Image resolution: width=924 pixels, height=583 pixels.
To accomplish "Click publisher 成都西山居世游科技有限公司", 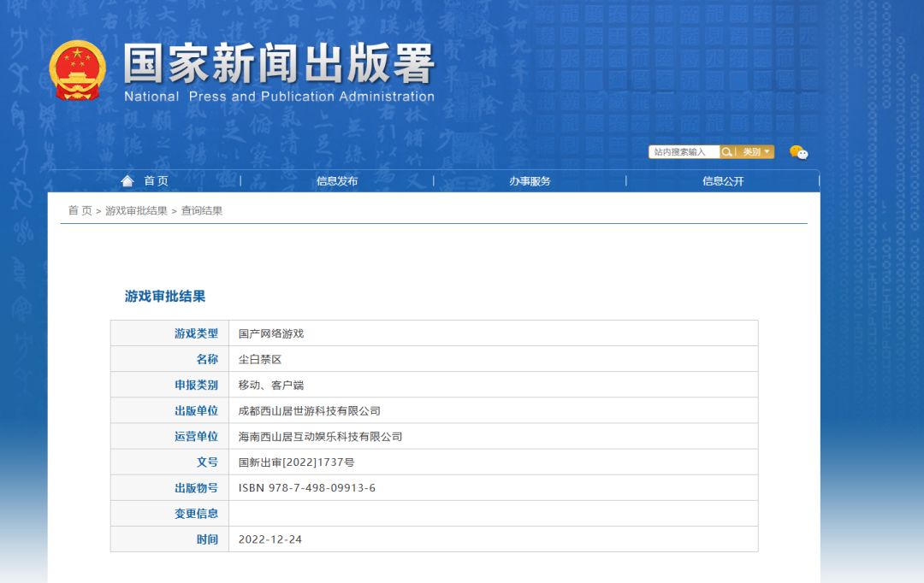I will click(x=310, y=411).
